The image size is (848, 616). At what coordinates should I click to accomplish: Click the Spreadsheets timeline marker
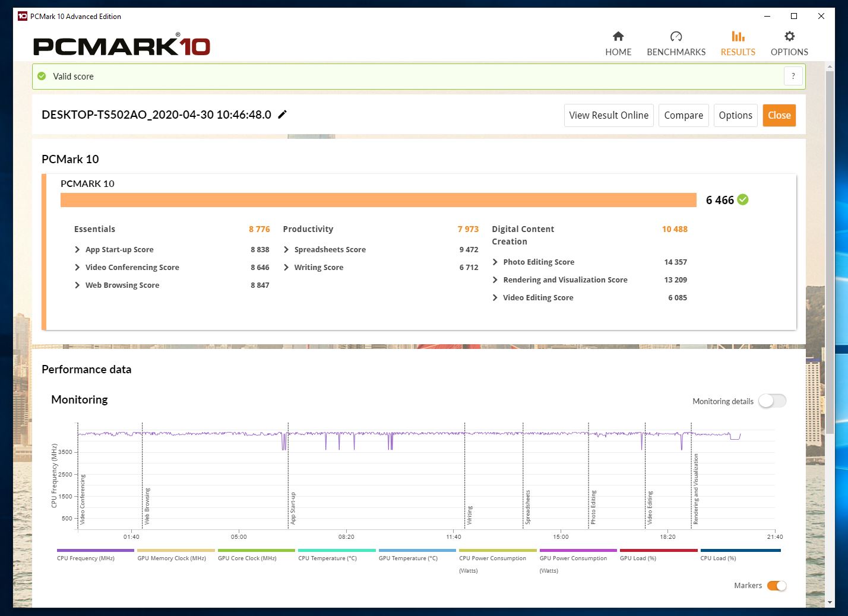tap(527, 507)
